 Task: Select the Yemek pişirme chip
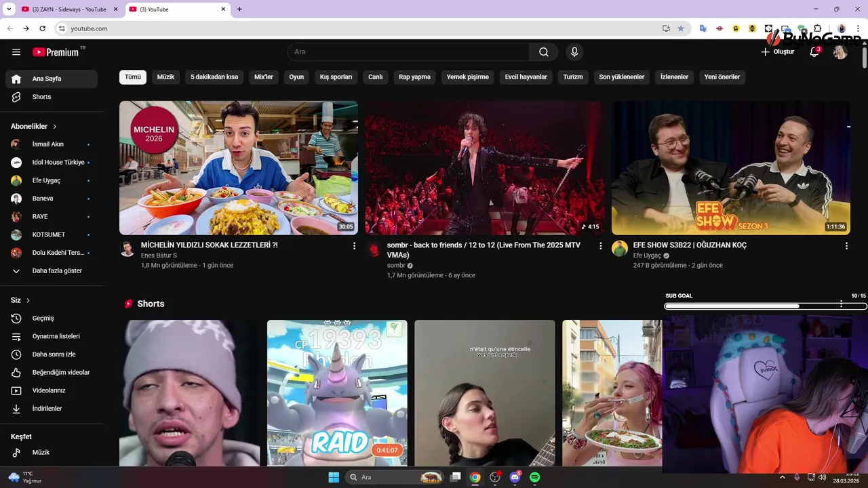coord(468,77)
